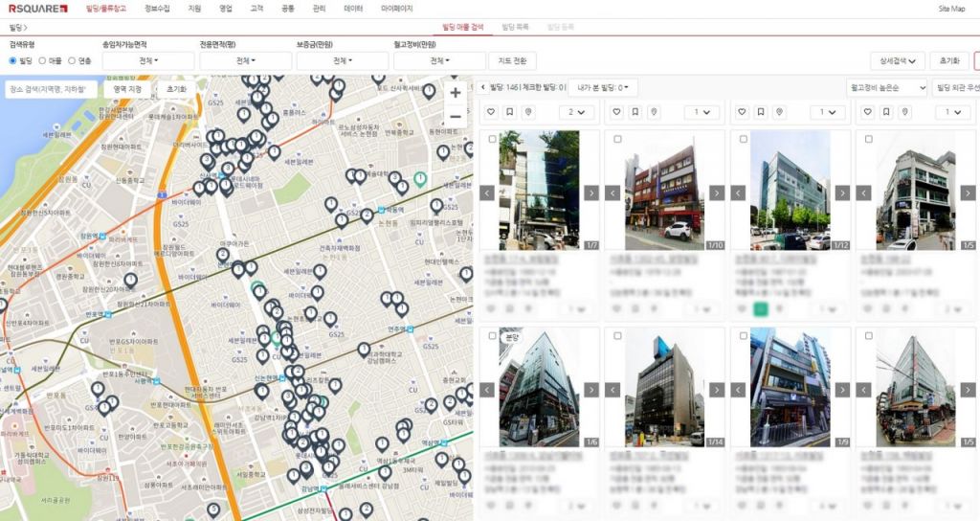Select the 연층 search type radio button
The height and width of the screenshot is (521, 980).
coord(72,61)
